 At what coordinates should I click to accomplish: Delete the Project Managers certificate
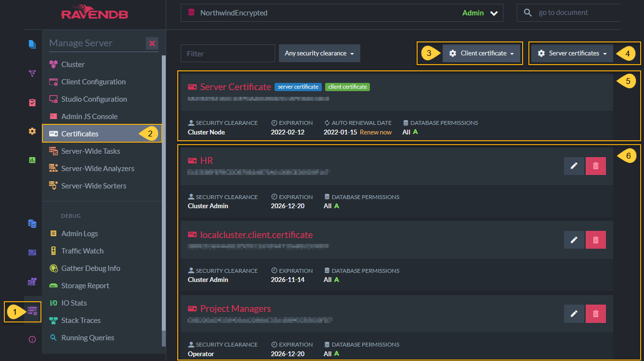coord(596,313)
